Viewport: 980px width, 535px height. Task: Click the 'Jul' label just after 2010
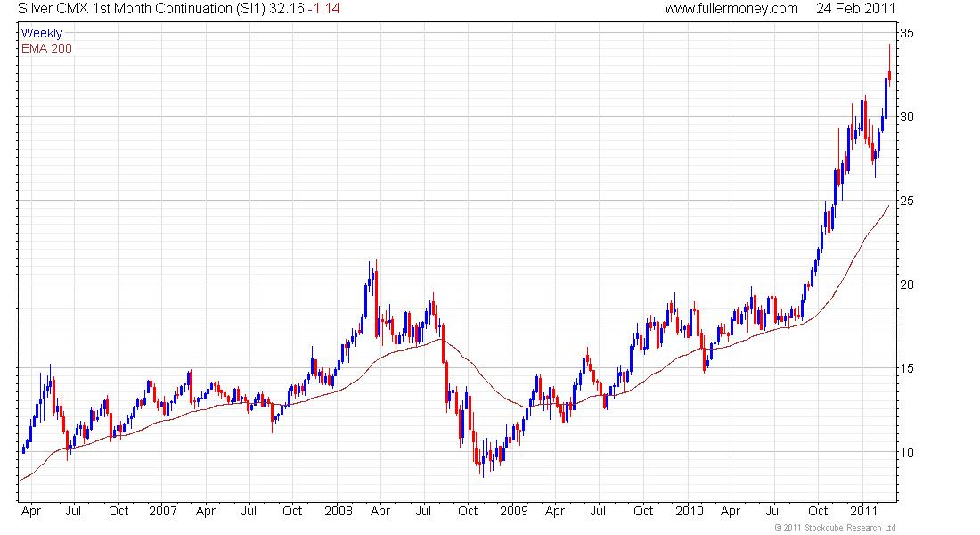[x=773, y=511]
